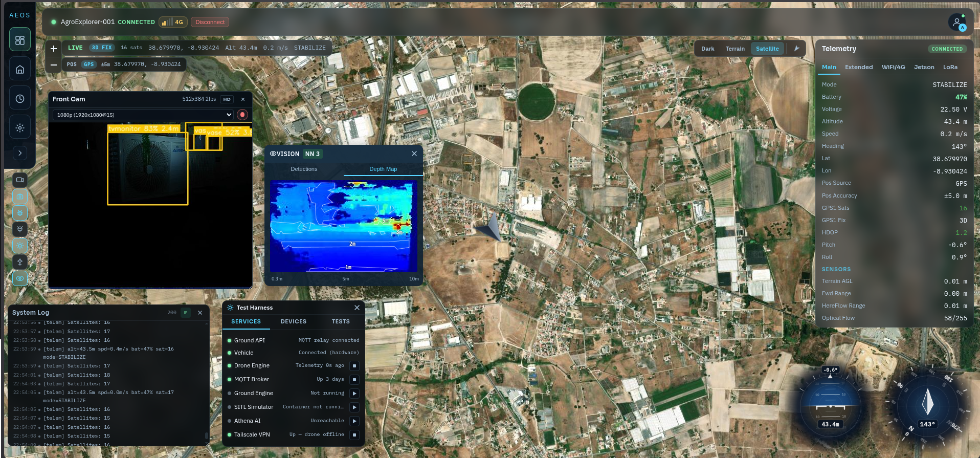Click the Front Cam video feed

pos(150,205)
